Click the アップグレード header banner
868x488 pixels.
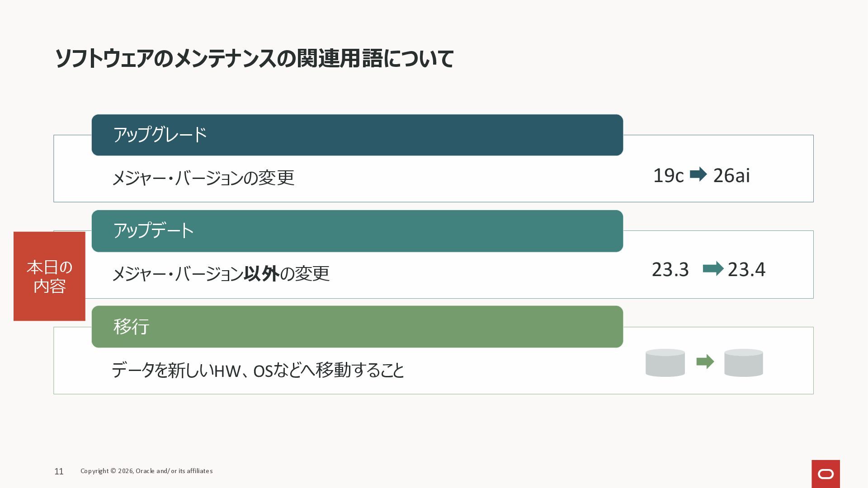click(x=357, y=135)
